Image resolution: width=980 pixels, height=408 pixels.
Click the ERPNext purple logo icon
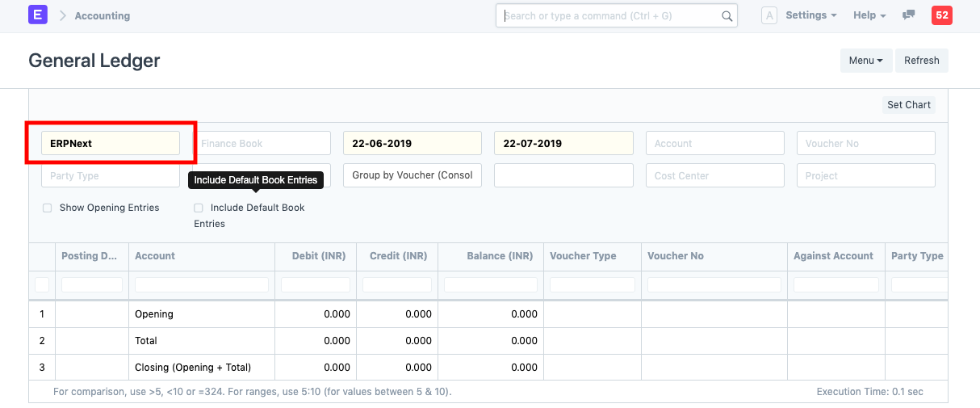pyautogui.click(x=38, y=15)
